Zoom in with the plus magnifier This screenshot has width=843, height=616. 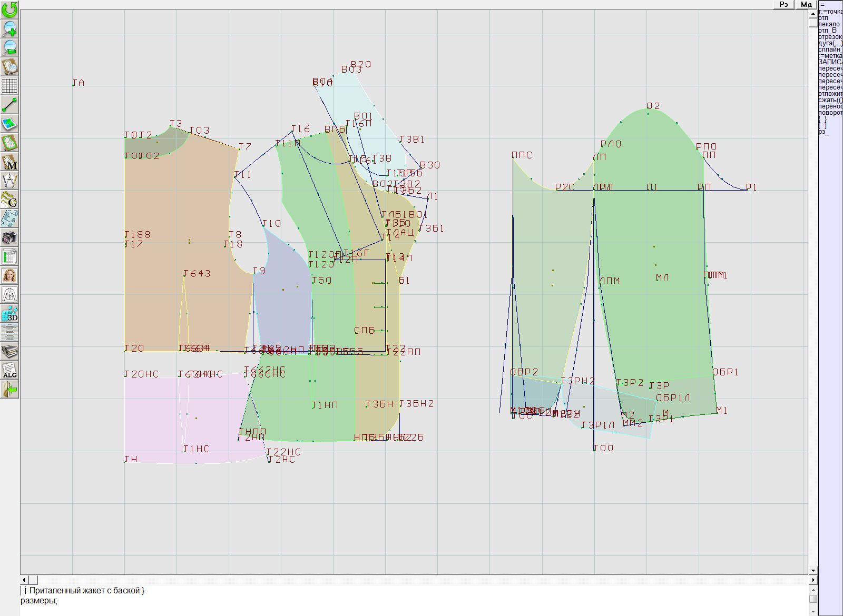tap(9, 28)
